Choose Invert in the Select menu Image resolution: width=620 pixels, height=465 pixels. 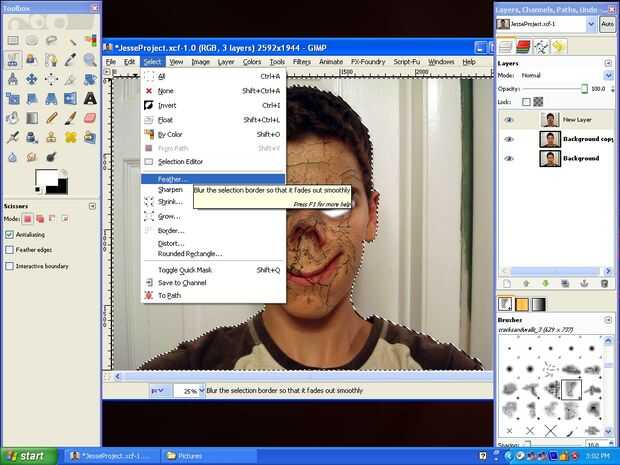pyautogui.click(x=213, y=106)
